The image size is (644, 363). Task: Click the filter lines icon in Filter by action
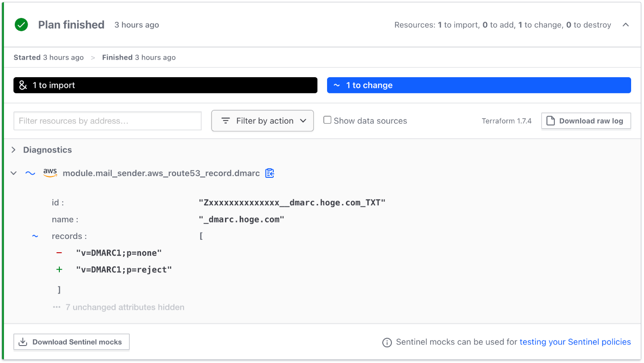click(x=225, y=121)
